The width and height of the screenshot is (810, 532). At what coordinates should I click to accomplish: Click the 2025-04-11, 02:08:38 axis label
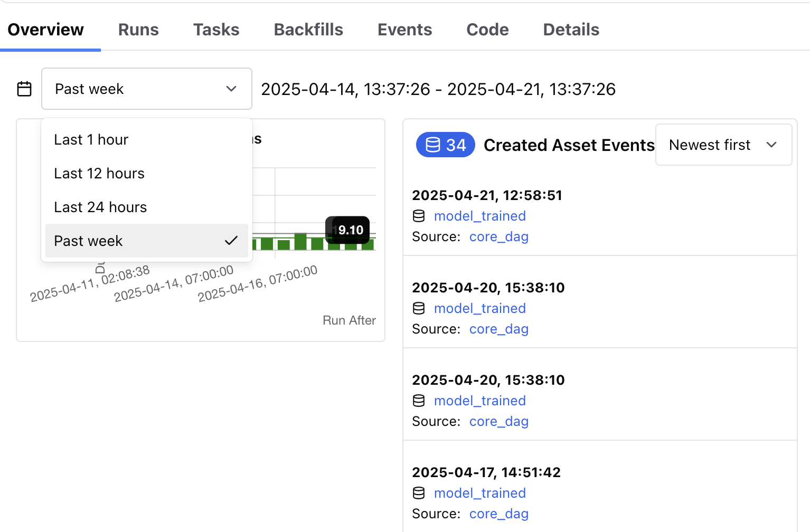pyautogui.click(x=90, y=284)
